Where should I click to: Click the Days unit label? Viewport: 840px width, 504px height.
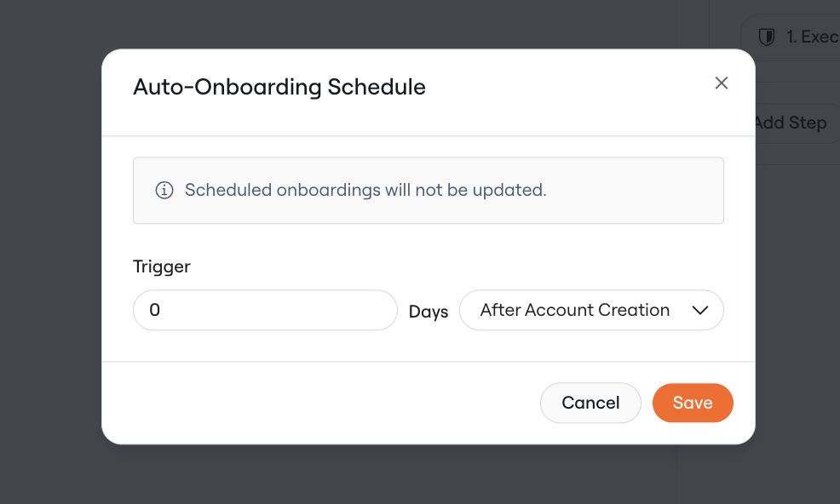point(428,312)
